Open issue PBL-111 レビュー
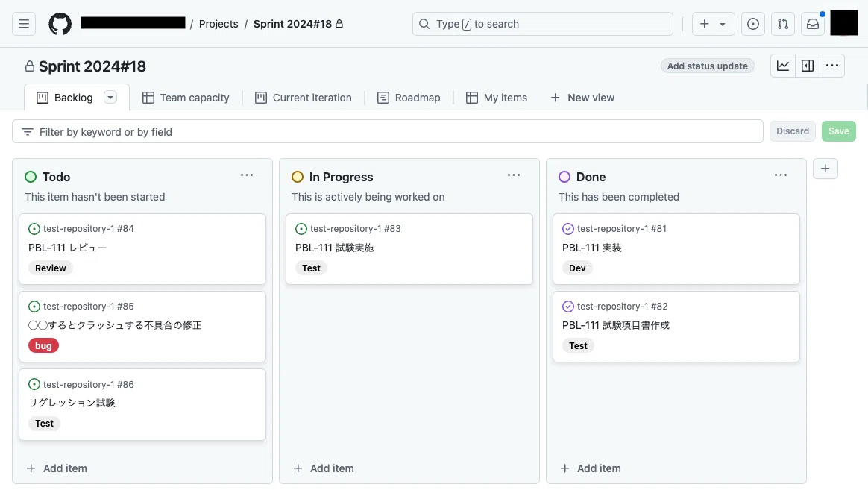Image resolution: width=868 pixels, height=490 pixels. coord(68,248)
